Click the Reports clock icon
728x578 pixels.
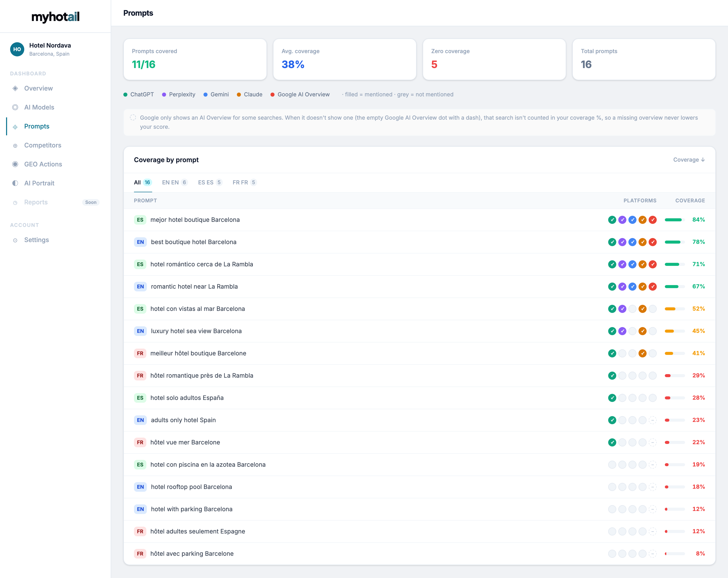tap(15, 203)
